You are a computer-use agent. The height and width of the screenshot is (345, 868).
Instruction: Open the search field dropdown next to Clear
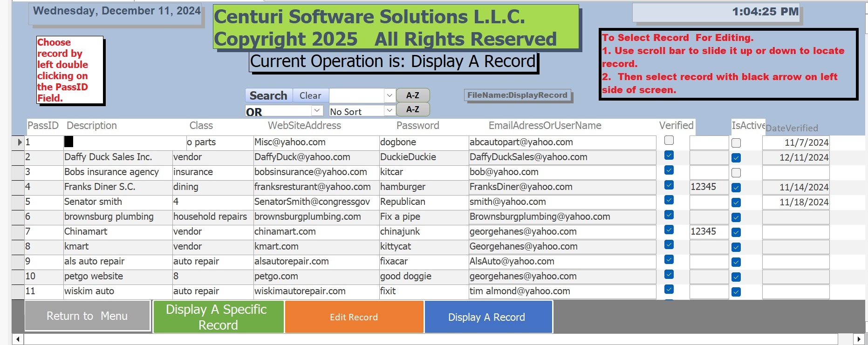pyautogui.click(x=390, y=95)
